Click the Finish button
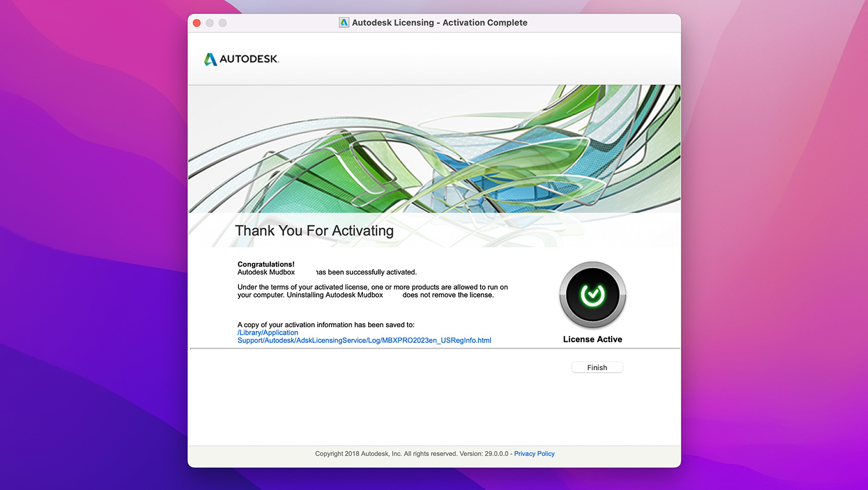The image size is (868, 490). click(597, 367)
